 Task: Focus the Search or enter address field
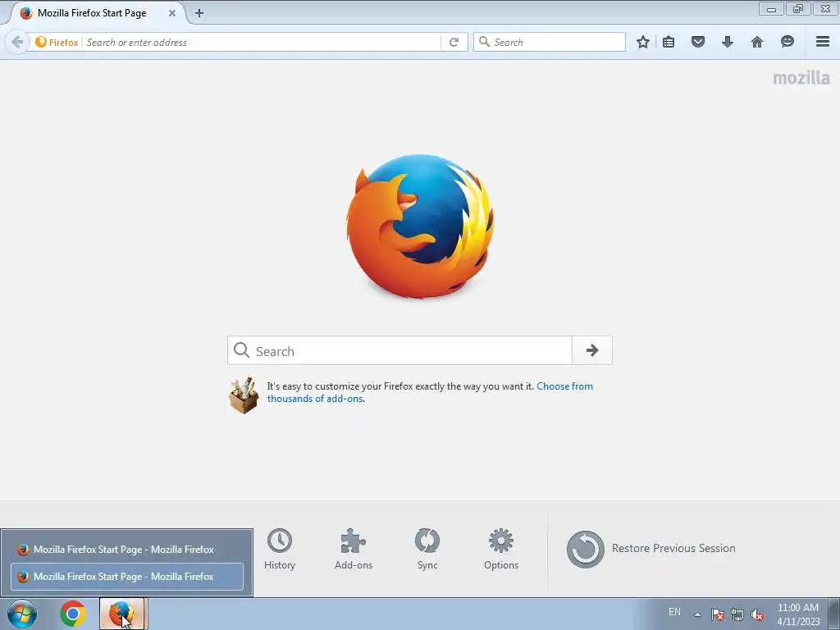pos(262,43)
